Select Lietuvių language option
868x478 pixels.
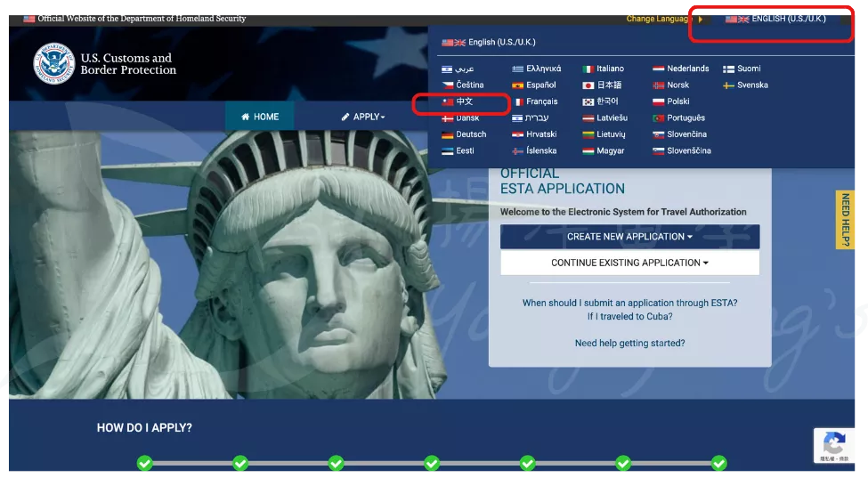click(x=604, y=134)
